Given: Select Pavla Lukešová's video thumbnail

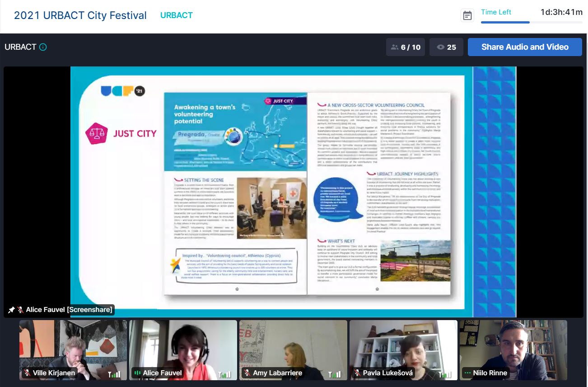Looking at the screenshot, I should click(403, 350).
